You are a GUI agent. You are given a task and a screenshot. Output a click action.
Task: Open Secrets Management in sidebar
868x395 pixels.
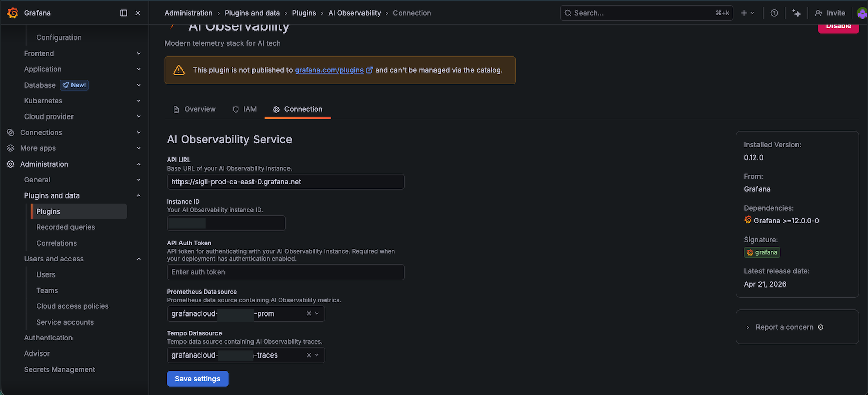[60, 370]
